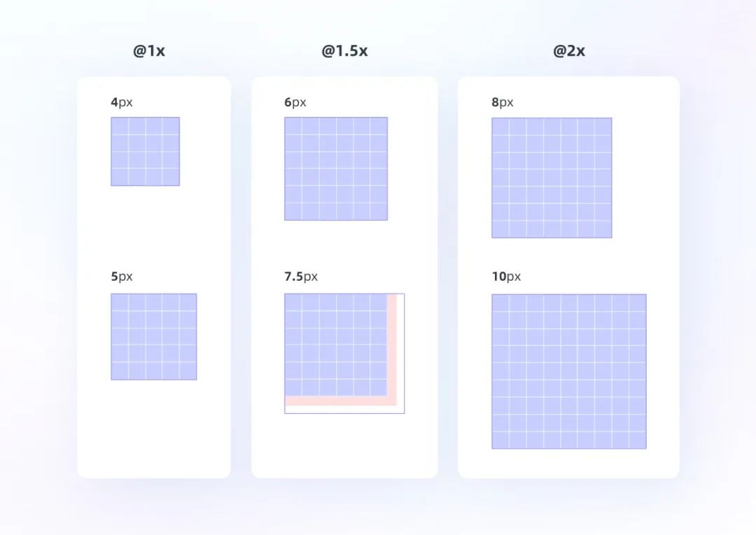Viewport: 756px width, 535px height.
Task: Click the @1.5x column heading
Action: 344,50
